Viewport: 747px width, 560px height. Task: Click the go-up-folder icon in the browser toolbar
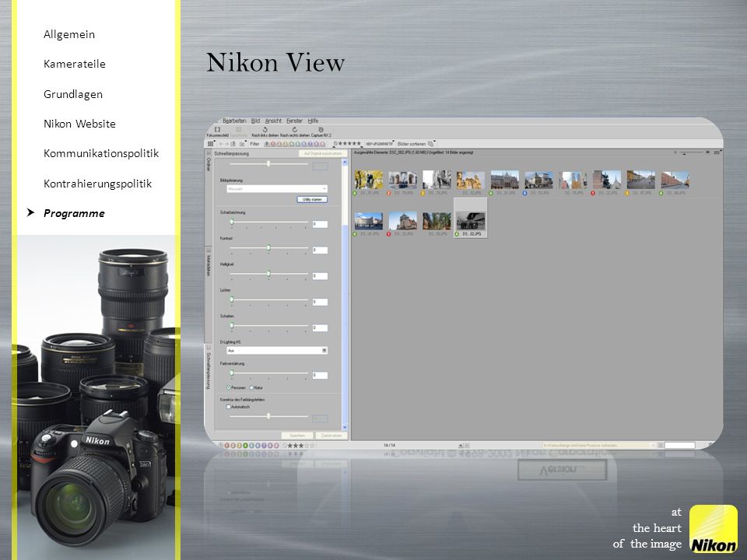tap(233, 143)
